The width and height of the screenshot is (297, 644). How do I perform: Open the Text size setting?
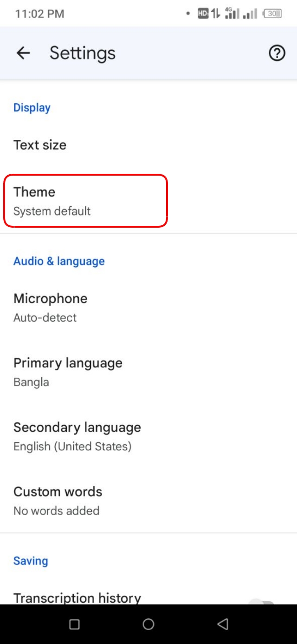[x=40, y=145]
